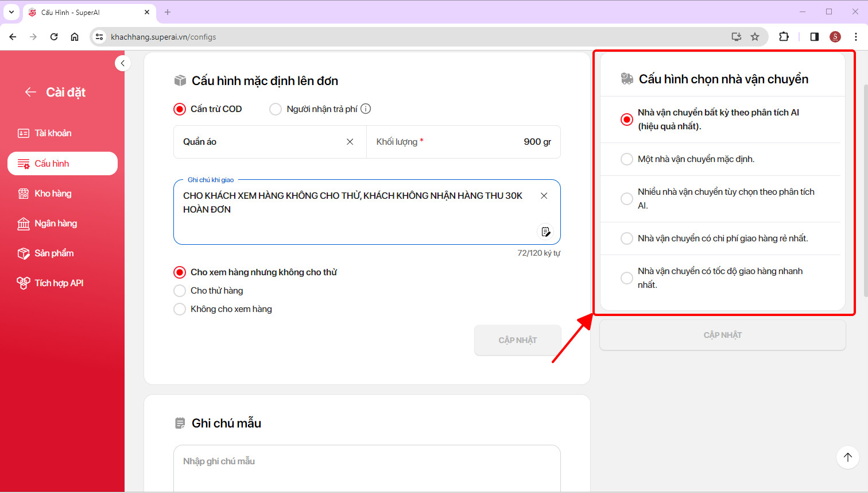Image resolution: width=868 pixels, height=493 pixels.
Task: Choose Nhiều nhà vận chuyển tùy chọn option
Action: tap(627, 199)
